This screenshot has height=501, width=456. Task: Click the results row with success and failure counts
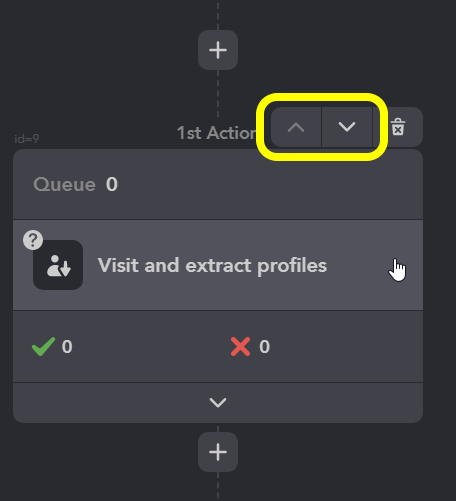tap(218, 347)
